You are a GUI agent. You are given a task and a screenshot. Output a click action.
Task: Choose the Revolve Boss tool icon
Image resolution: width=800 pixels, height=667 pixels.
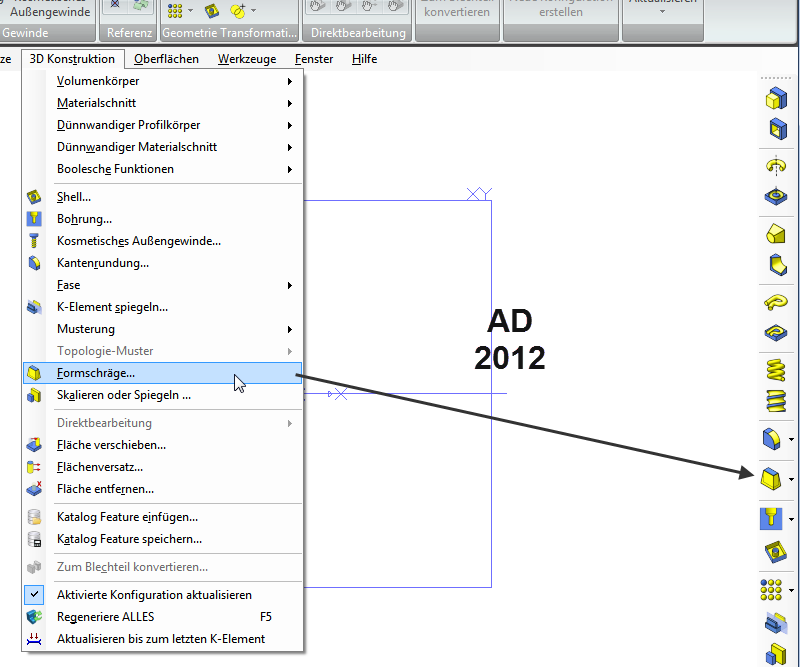coord(776,165)
